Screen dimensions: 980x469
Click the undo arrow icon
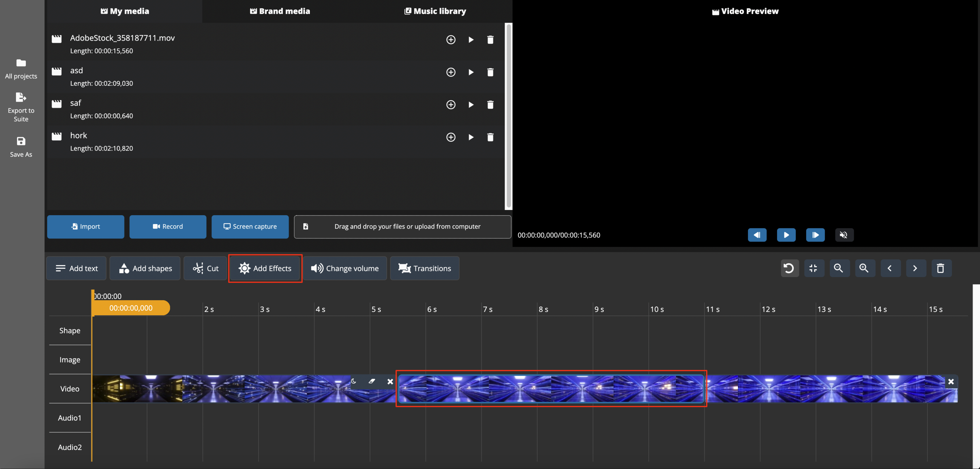coord(789,269)
